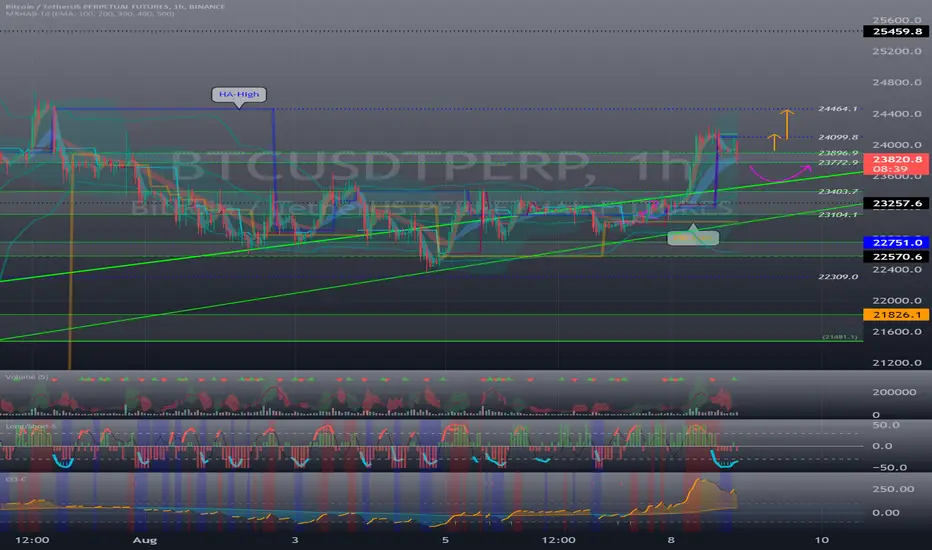Click the 8 date marker on time axis
This screenshot has height=550, width=932.
pyautogui.click(x=670, y=540)
